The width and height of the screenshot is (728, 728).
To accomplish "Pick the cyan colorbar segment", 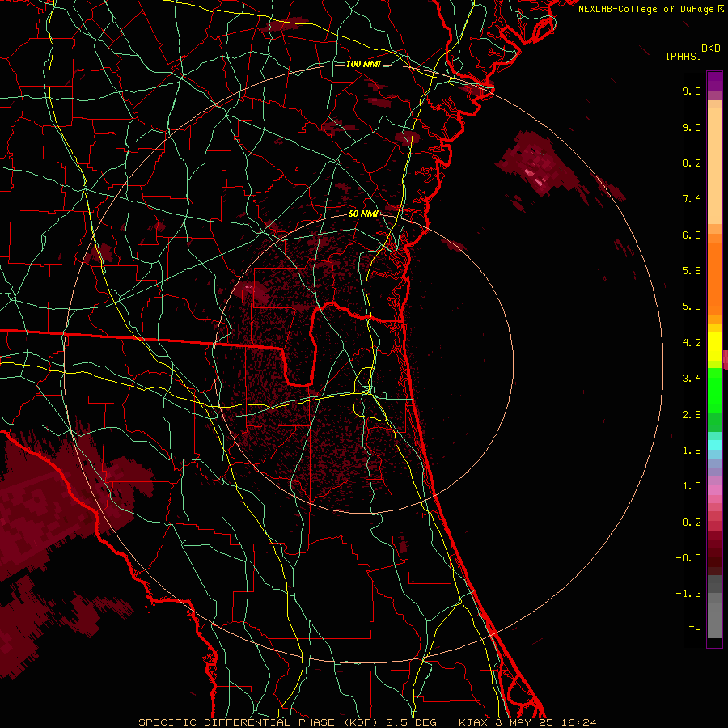I will [714, 445].
